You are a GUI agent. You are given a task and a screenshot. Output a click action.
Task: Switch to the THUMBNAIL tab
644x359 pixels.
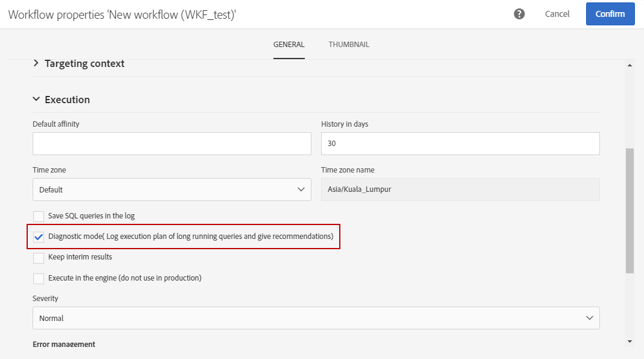click(349, 45)
